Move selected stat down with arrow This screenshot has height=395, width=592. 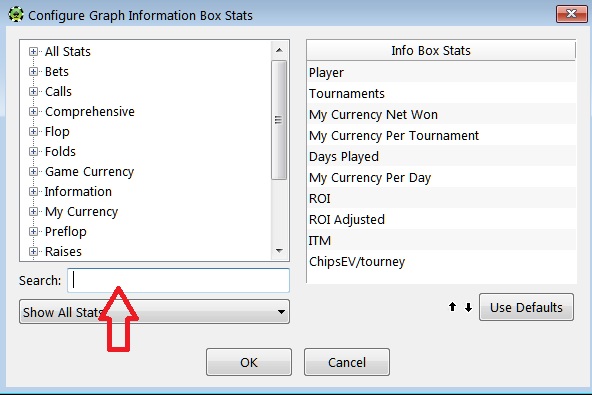click(468, 307)
